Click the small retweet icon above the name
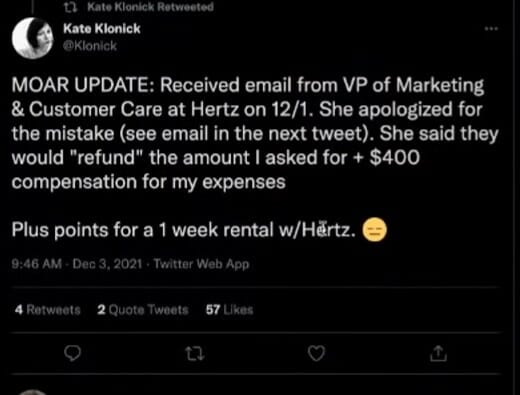Viewport: 520px width, 395px height. 71,7
